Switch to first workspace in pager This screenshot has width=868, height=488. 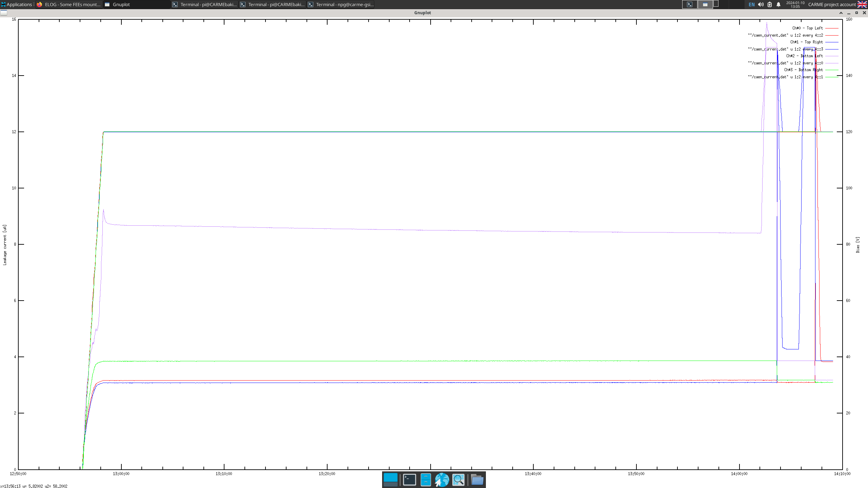(690, 4)
